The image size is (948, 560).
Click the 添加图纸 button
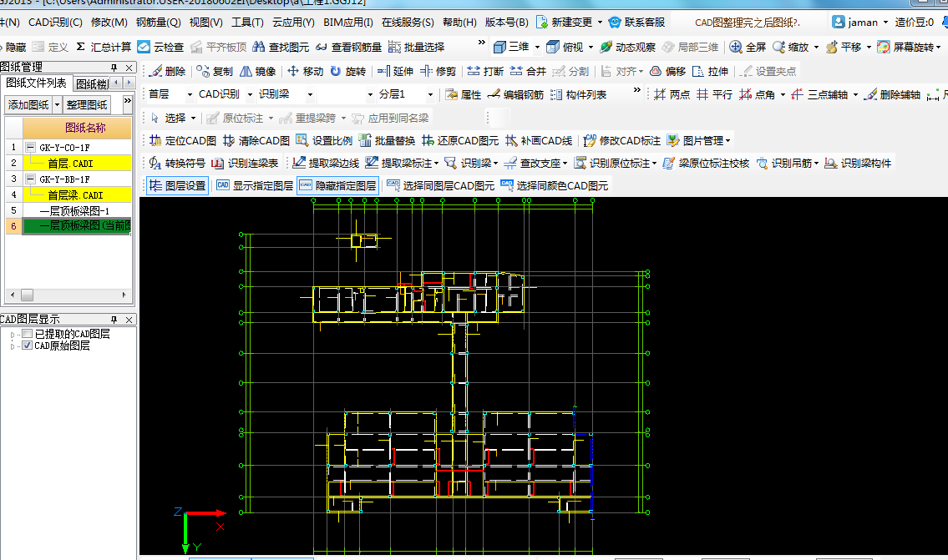[x=28, y=105]
